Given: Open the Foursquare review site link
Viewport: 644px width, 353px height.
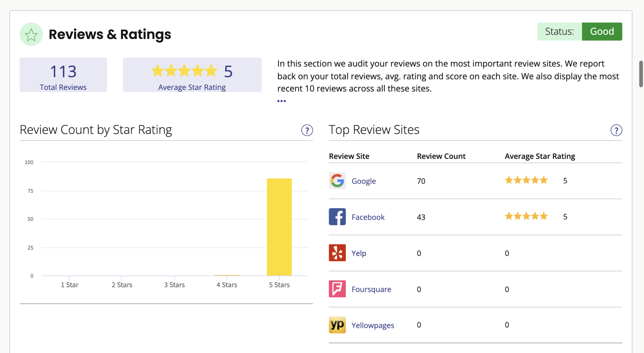Looking at the screenshot, I should 371,289.
